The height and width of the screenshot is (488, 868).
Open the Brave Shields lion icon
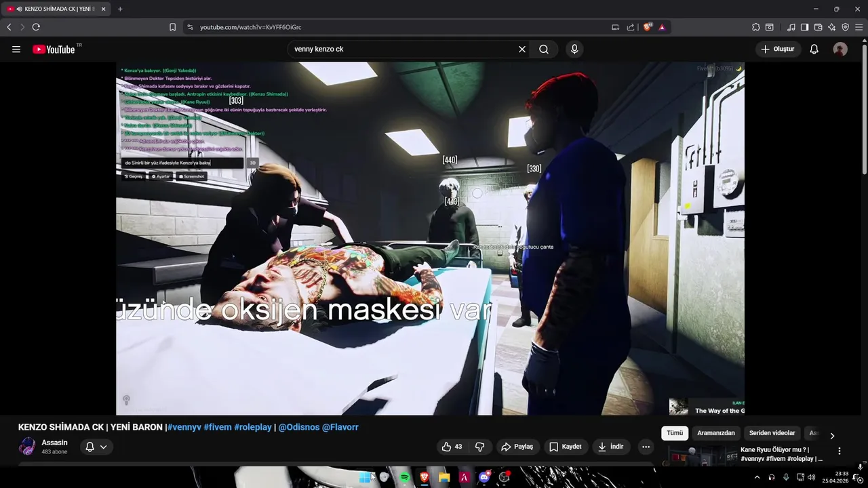pos(648,27)
